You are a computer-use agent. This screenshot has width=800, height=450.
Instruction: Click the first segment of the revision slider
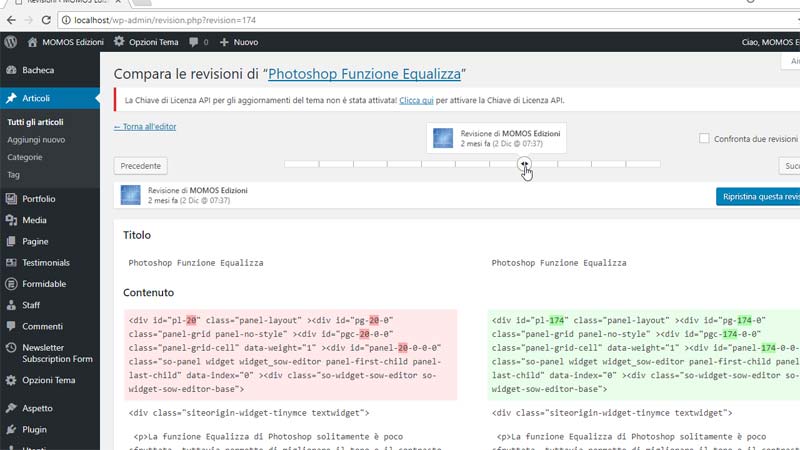pyautogui.click(x=302, y=164)
